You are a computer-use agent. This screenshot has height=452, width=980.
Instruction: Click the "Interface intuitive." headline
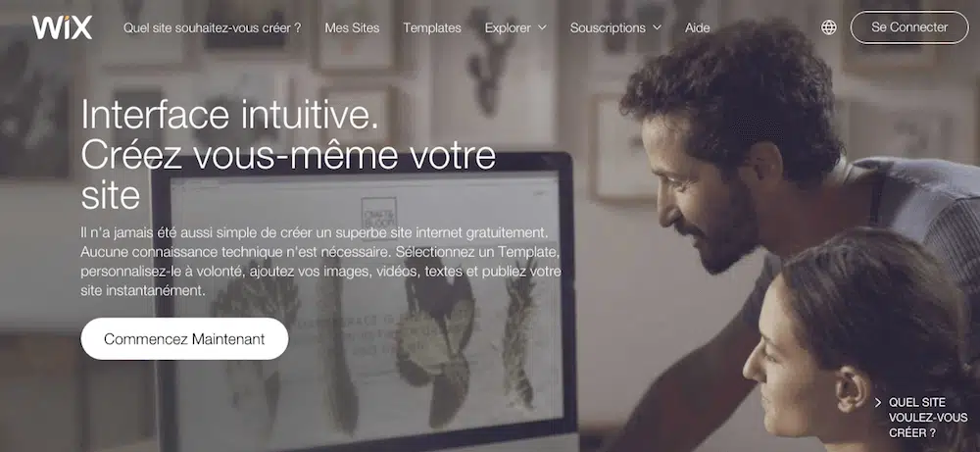click(229, 115)
